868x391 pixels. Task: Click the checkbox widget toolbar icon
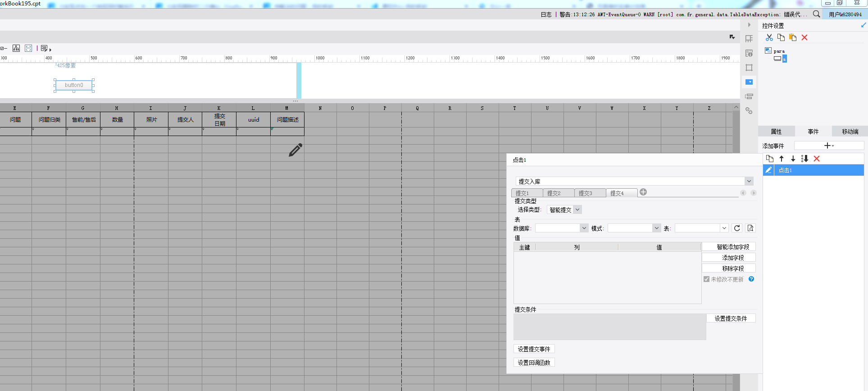click(4, 48)
